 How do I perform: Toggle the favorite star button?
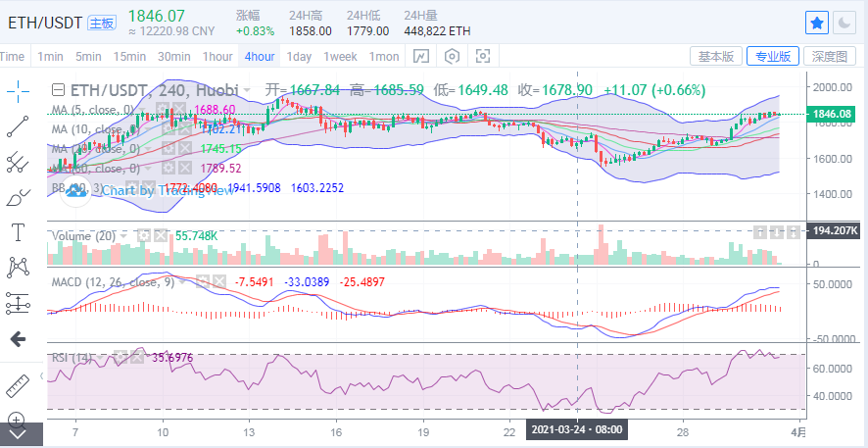pos(816,23)
